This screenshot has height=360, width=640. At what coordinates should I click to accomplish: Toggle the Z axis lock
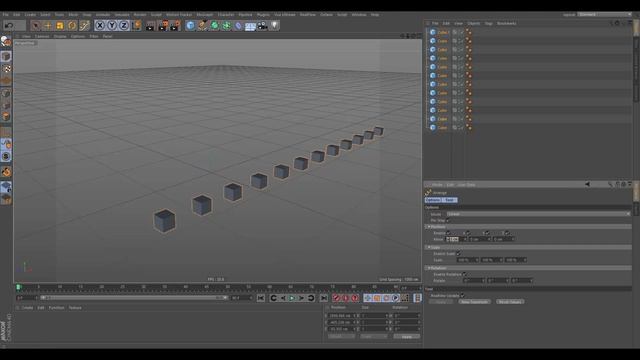coord(124,26)
